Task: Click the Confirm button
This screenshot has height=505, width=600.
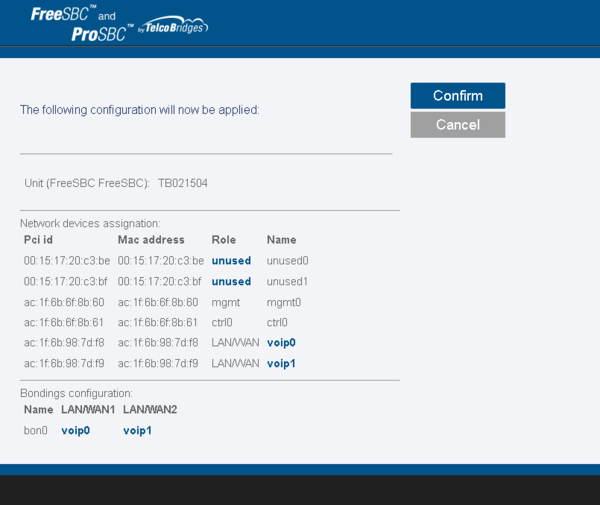Action: click(x=458, y=96)
